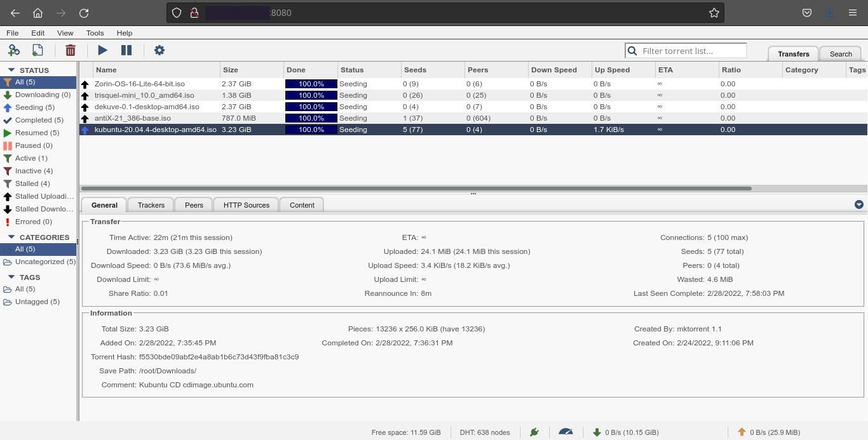This screenshot has width=868, height=440.
Task: Click the upload speed status 0 B/s (25.9 MiB)
Action: pyautogui.click(x=769, y=432)
